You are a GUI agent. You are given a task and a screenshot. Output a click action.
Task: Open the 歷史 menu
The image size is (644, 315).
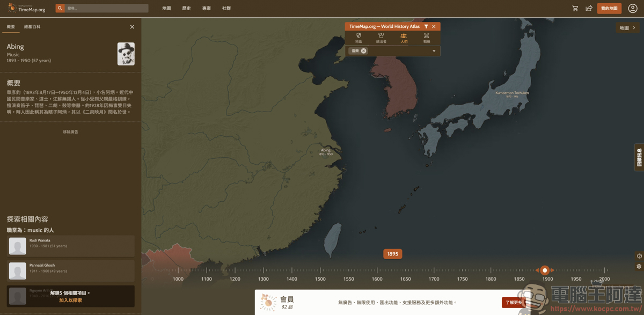tap(186, 9)
